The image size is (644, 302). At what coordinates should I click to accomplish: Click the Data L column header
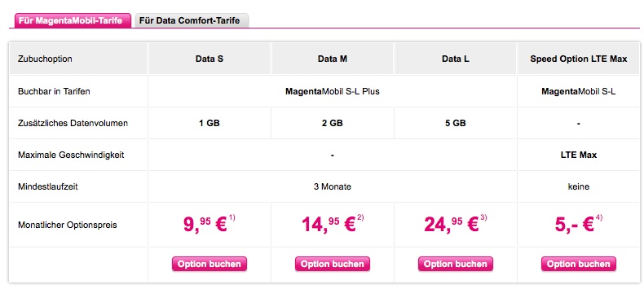[x=456, y=59]
